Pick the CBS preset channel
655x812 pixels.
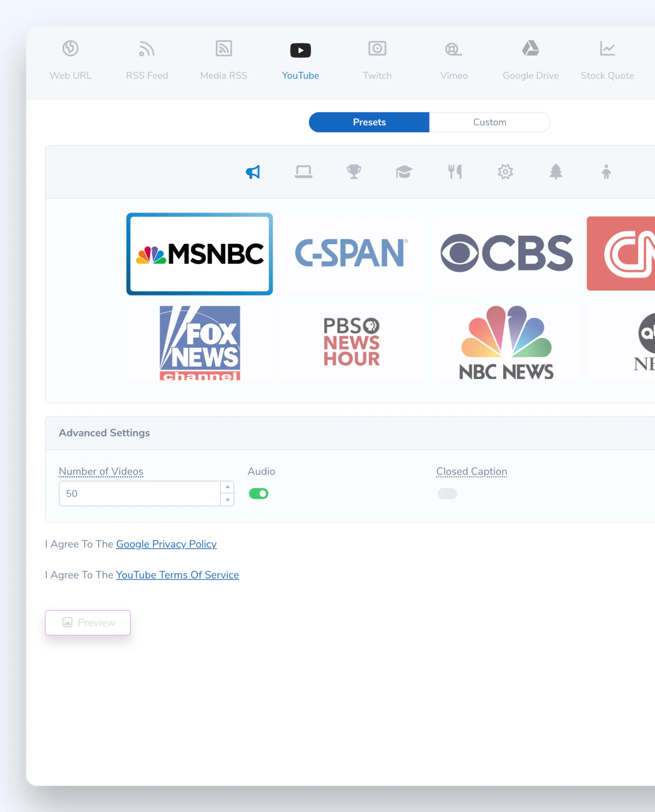506,253
